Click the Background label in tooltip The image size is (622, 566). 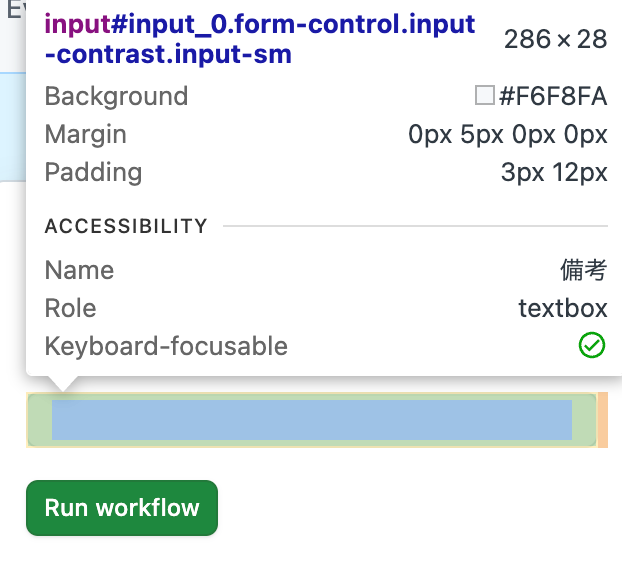(116, 96)
